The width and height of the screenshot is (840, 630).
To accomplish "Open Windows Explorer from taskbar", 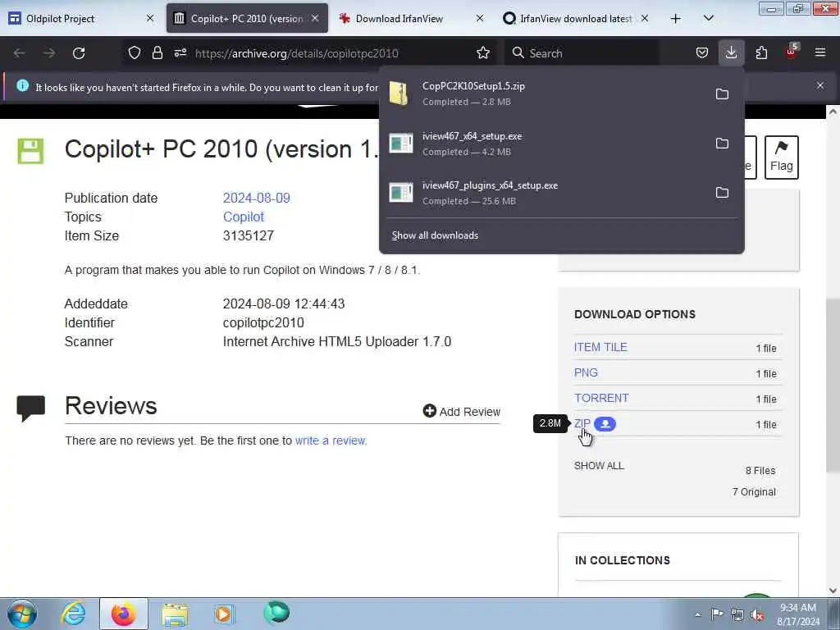I will tap(175, 614).
